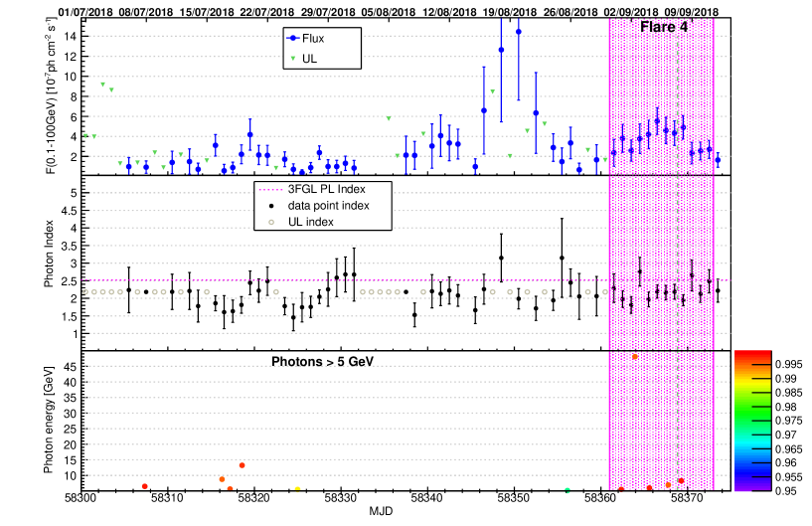Image resolution: width=812 pixels, height=526 pixels.
Task: Click date label 01/07/2018
Action: tap(85, 12)
